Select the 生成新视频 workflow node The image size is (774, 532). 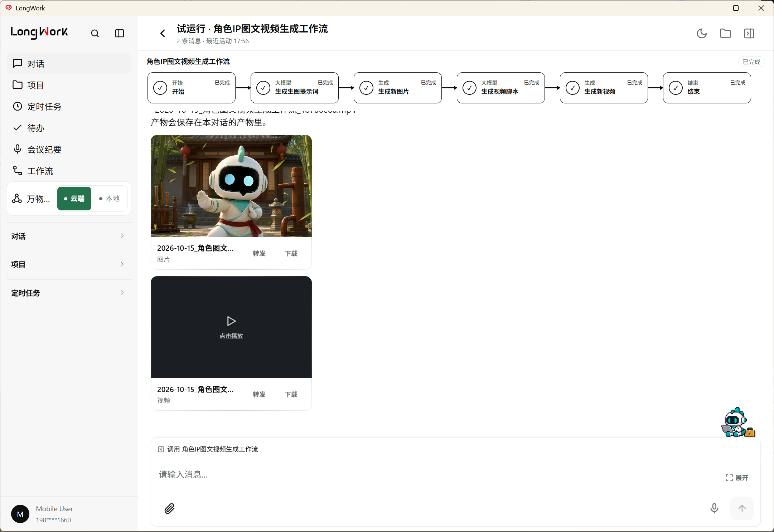pos(604,88)
